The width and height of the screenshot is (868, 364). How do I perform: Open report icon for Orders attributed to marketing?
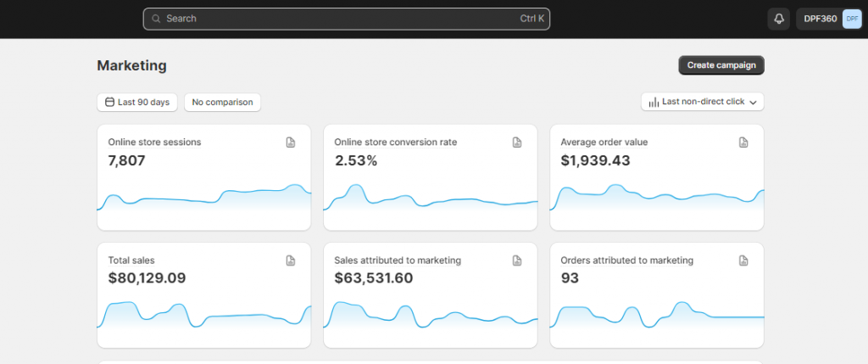pos(743,260)
